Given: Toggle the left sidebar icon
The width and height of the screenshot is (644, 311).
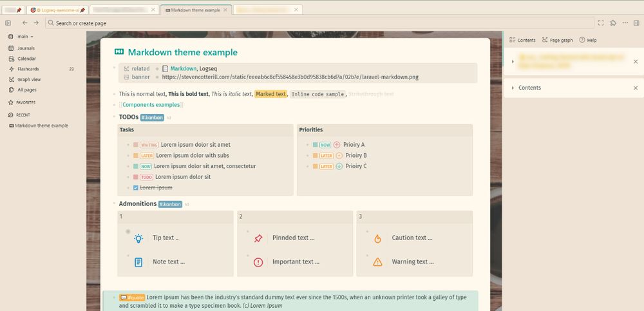Looking at the screenshot, I should point(8,23).
